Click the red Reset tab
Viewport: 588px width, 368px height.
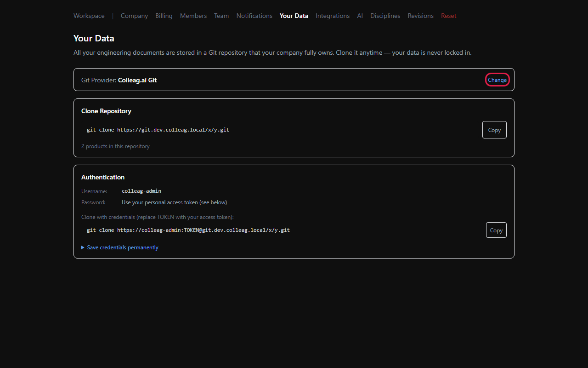point(449,16)
